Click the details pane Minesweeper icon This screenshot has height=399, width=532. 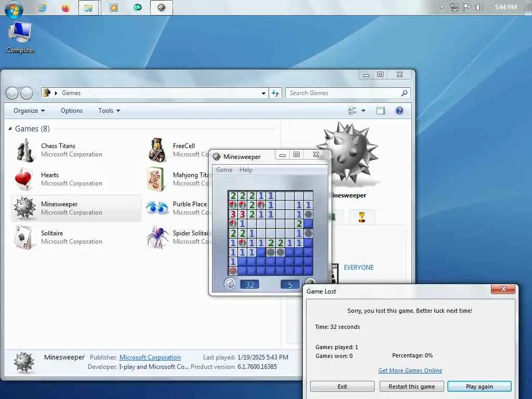[24, 363]
